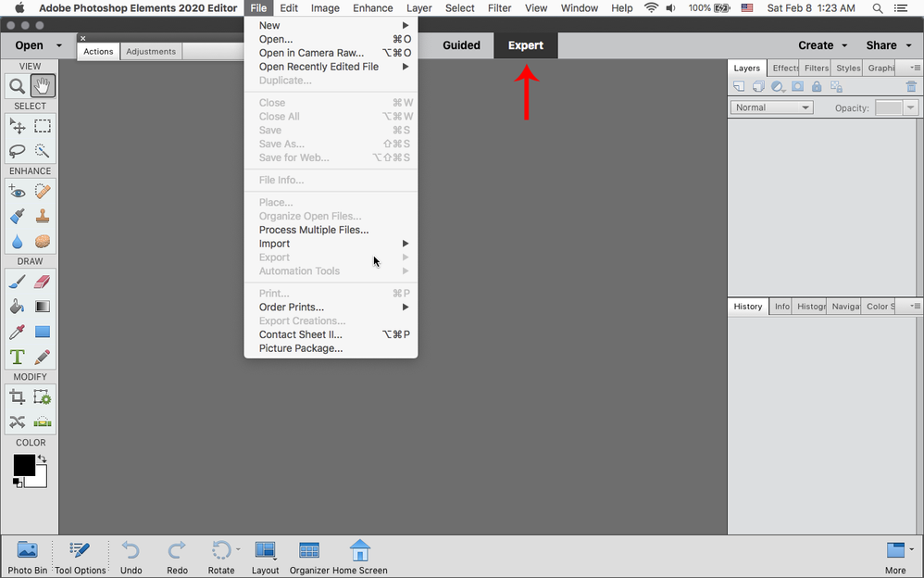
Task: Select the Color Picker eyedropper tool
Action: 17,332
